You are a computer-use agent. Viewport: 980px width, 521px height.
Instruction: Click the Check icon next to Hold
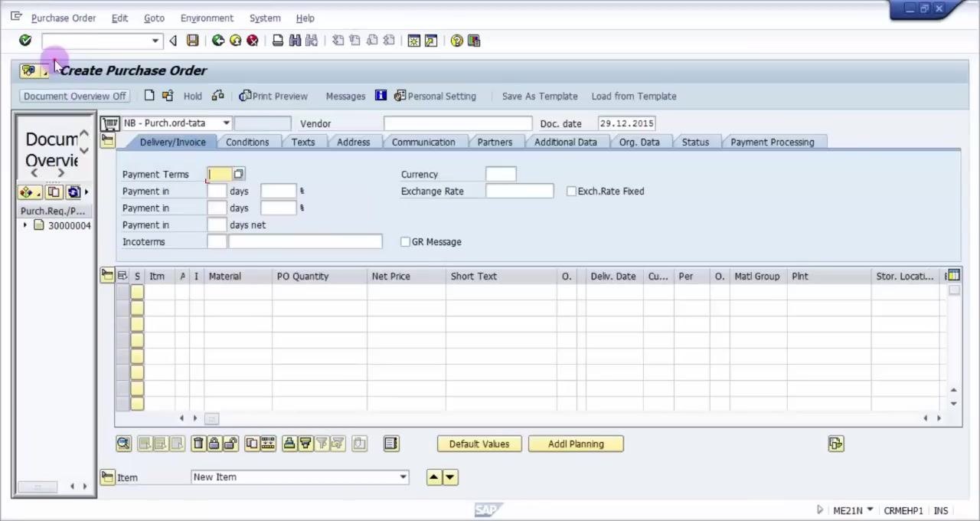pos(218,96)
